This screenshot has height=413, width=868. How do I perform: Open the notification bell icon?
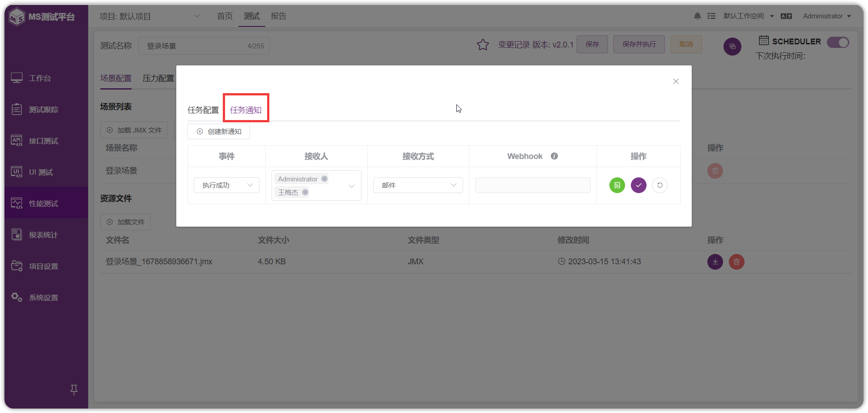pos(698,16)
